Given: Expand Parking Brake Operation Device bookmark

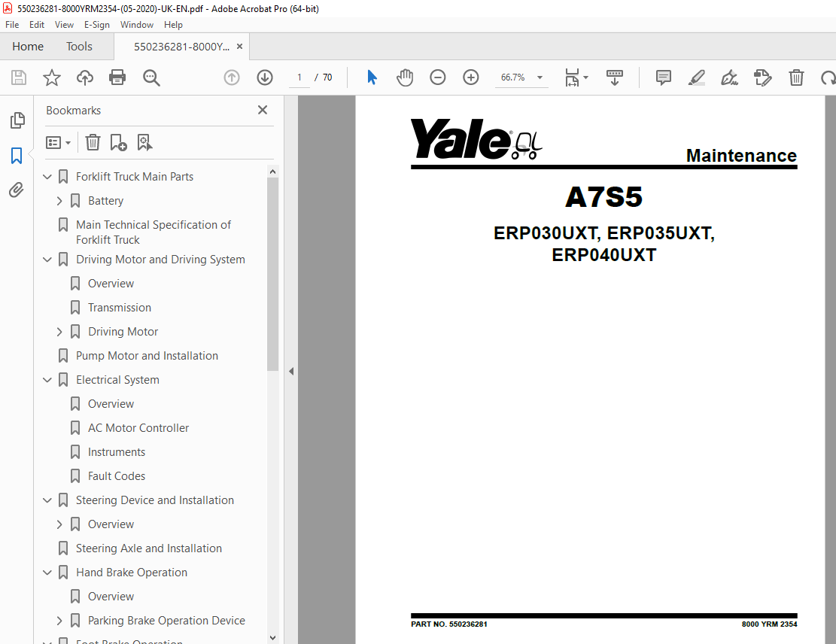Looking at the screenshot, I should click(59, 621).
